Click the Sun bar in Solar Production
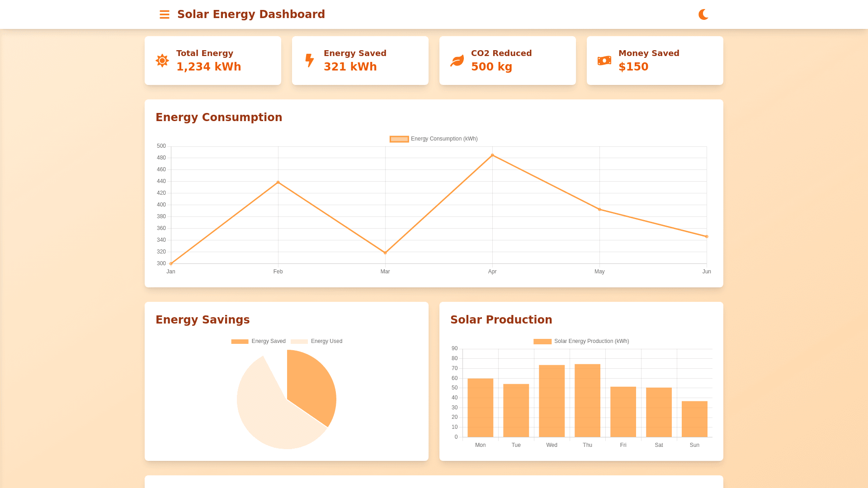The height and width of the screenshot is (488, 868). coord(694,419)
